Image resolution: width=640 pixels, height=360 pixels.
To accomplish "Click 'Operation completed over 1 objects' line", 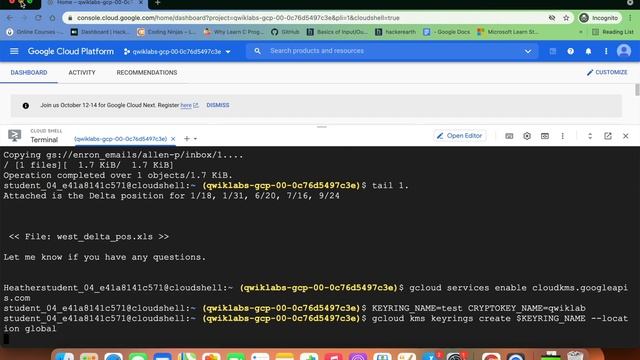I will pos(118,176).
